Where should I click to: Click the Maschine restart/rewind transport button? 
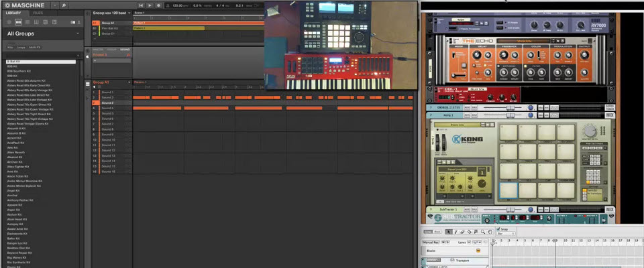click(141, 5)
